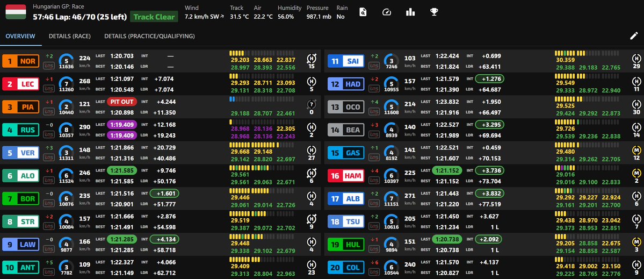Click the Lap 46/70 session counter

point(79,17)
